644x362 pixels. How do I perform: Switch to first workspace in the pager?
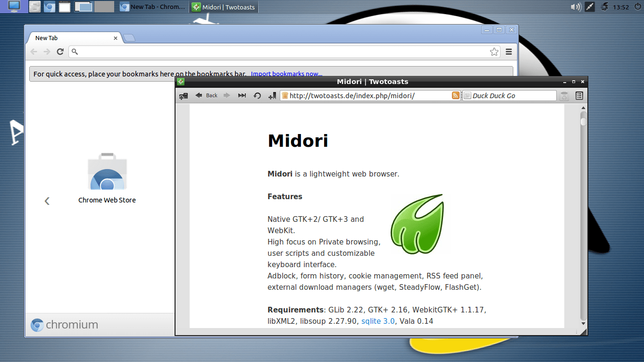[x=84, y=7]
